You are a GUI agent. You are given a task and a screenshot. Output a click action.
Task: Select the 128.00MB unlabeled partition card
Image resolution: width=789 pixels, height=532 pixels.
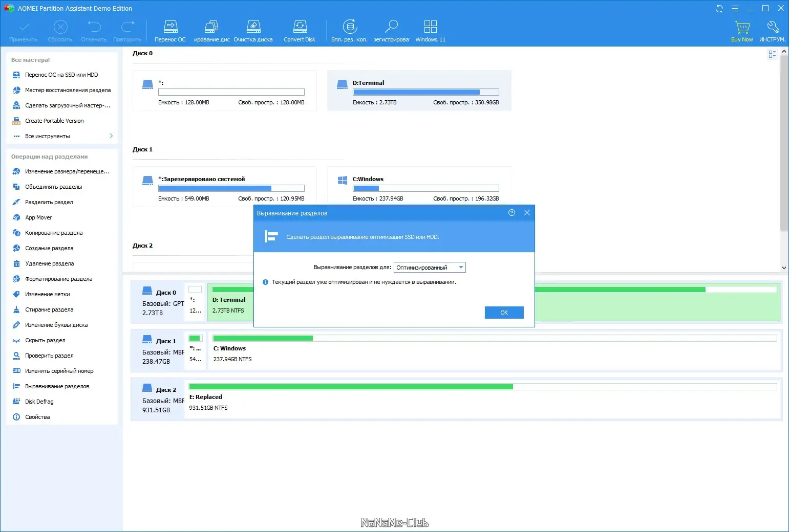[225, 91]
